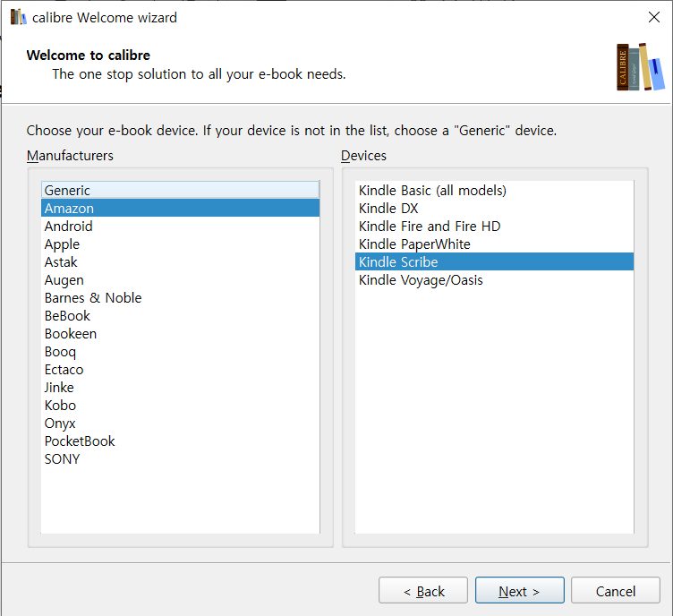Select Amazon manufacturer

180,208
